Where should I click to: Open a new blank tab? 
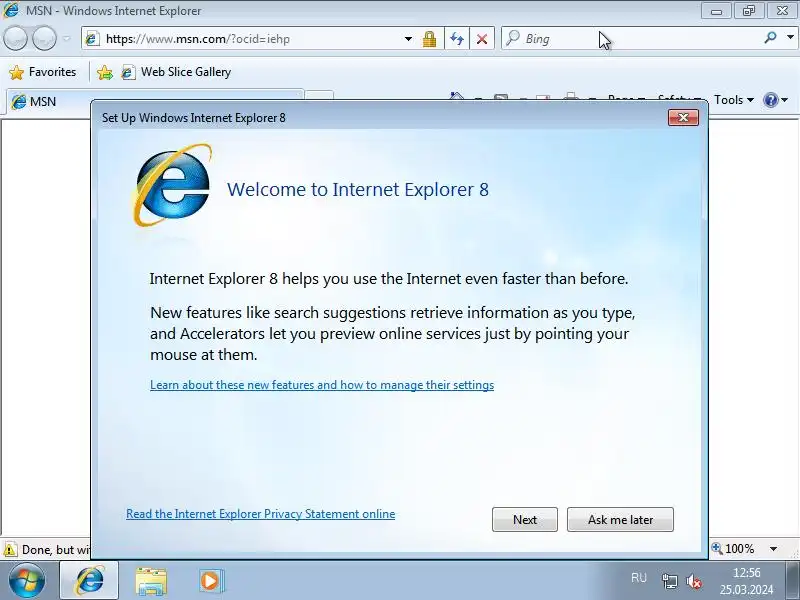[x=319, y=97]
